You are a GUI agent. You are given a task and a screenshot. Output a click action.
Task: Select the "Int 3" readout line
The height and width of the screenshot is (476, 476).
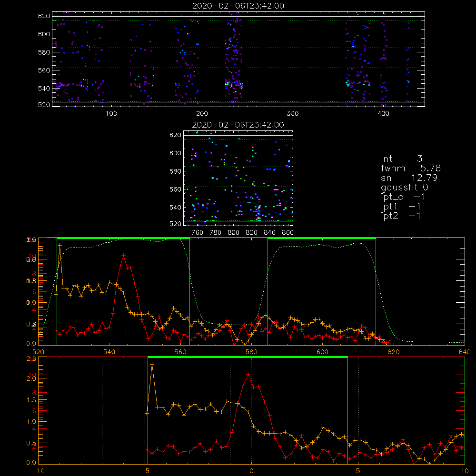(401, 159)
